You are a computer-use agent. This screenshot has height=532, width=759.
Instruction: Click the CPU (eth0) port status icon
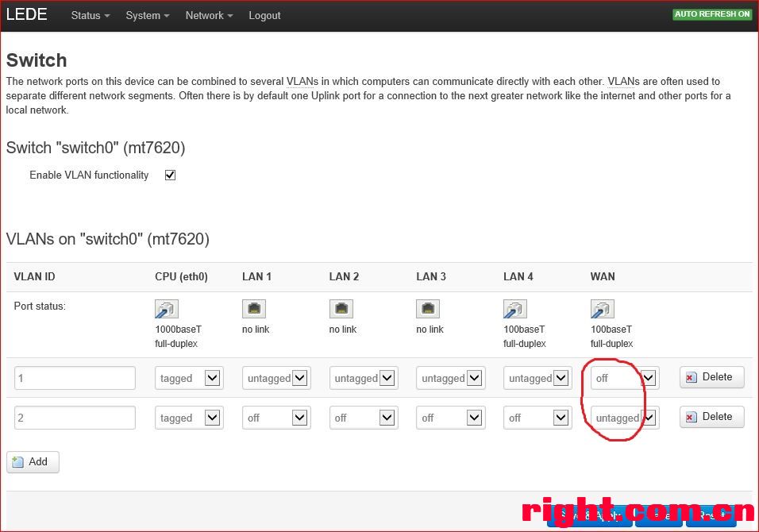pos(167,310)
